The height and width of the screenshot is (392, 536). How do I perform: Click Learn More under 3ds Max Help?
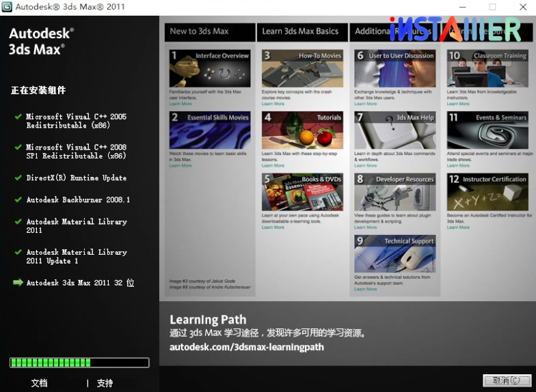pos(366,165)
